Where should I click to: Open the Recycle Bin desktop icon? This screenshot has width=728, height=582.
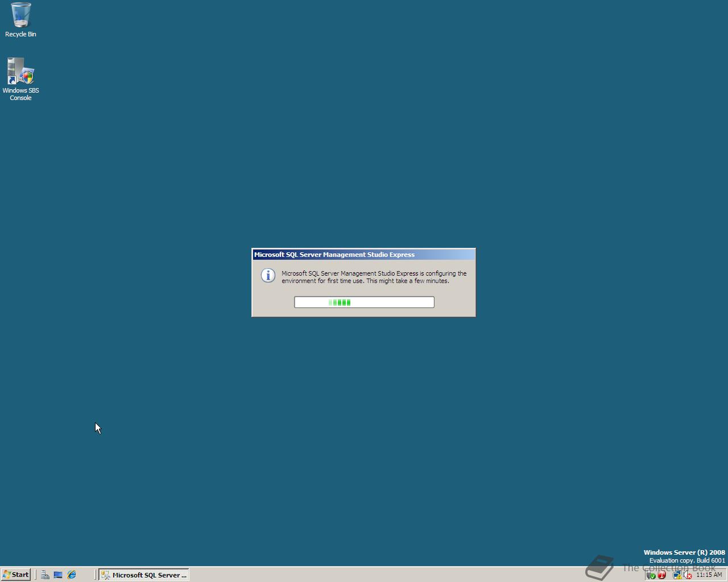tap(20, 19)
